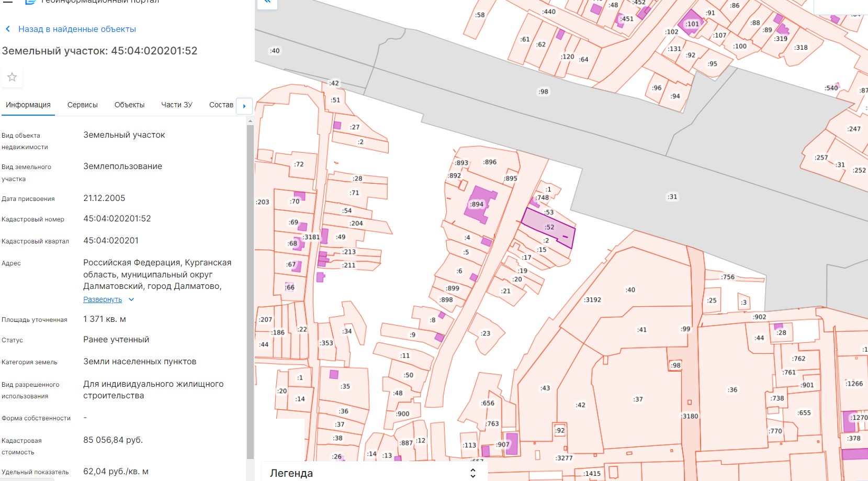Image resolution: width=868 pixels, height=481 pixels.
Task: Click the cadastral value '85 056,84 руб.'
Action: 113,440
